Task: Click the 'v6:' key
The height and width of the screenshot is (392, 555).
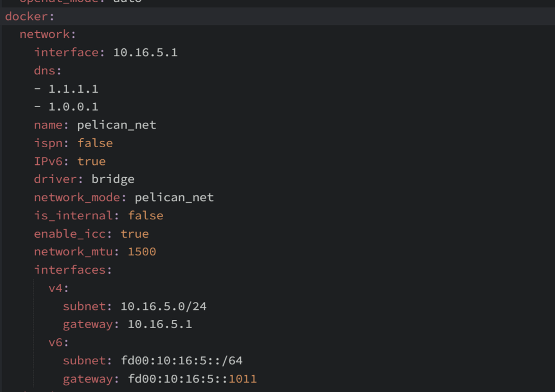Action: pos(59,343)
